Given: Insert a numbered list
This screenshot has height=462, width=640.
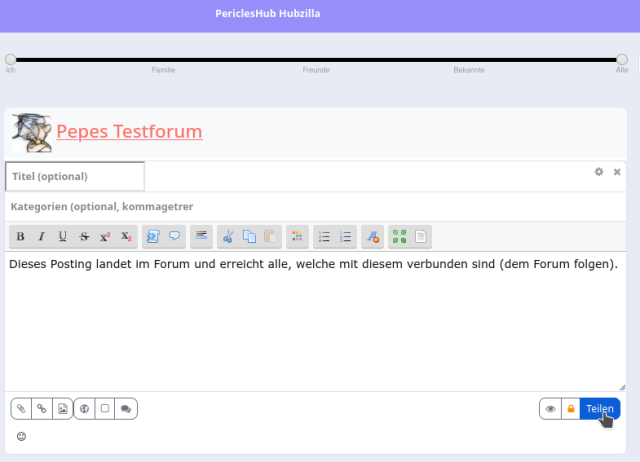Looking at the screenshot, I should point(346,237).
